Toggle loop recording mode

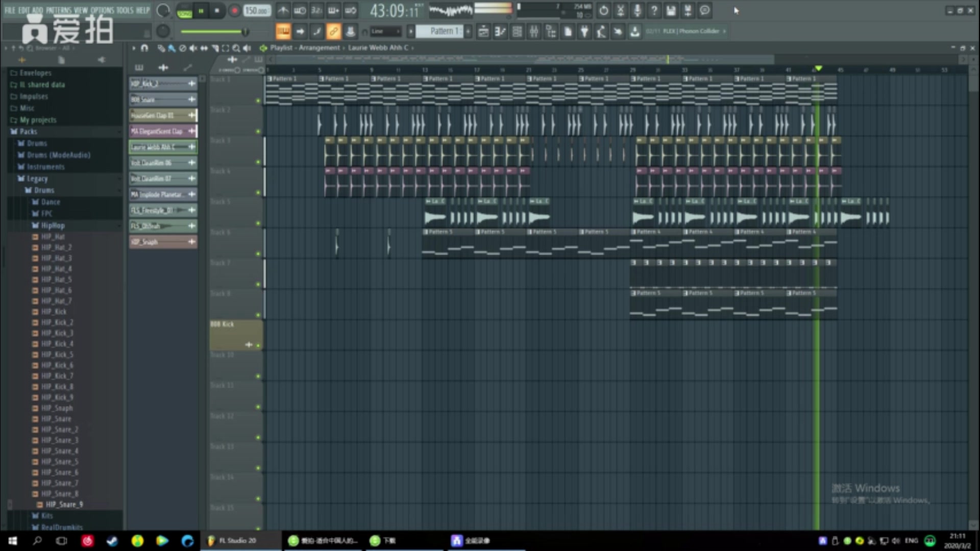tap(350, 10)
